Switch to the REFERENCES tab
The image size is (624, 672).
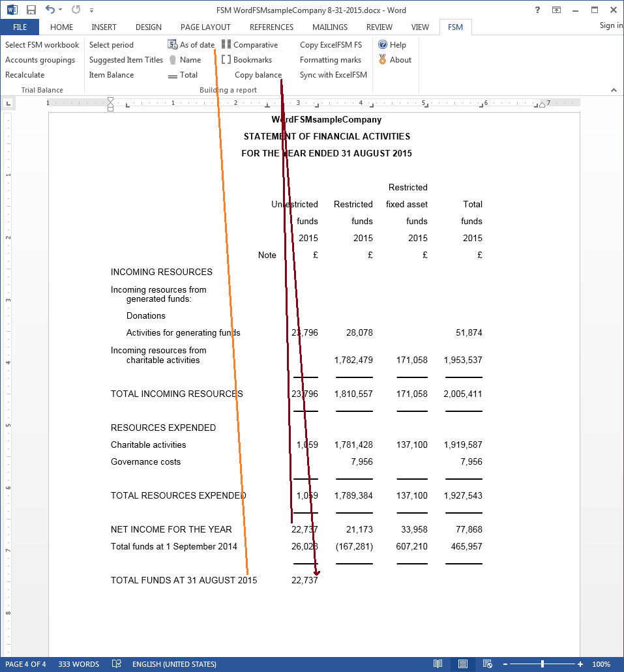click(271, 27)
